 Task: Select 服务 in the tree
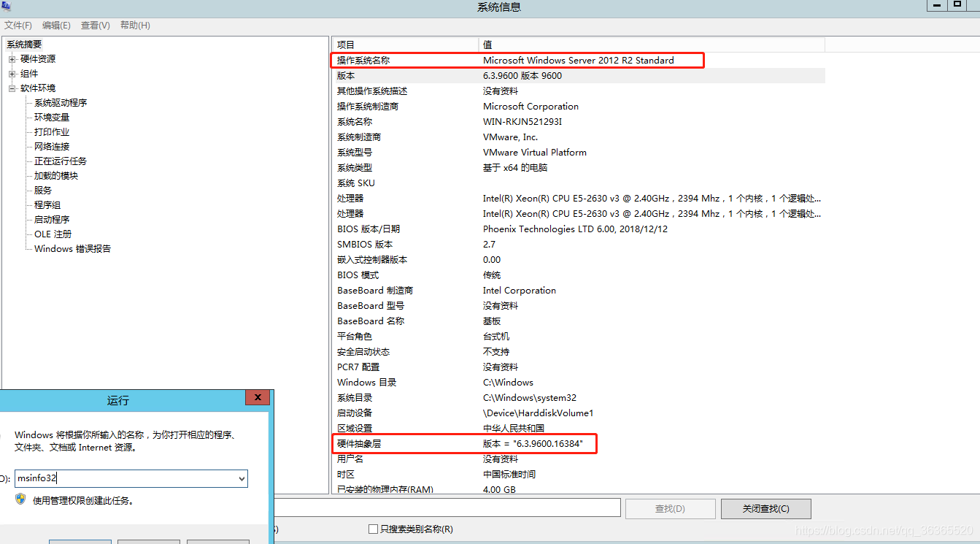[x=43, y=191]
